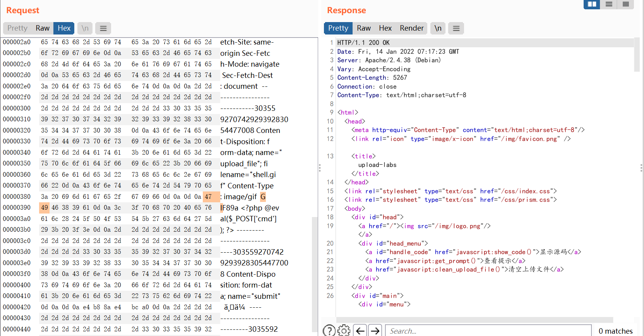Go to next search match arrow
The image size is (644, 336).
pos(375,331)
